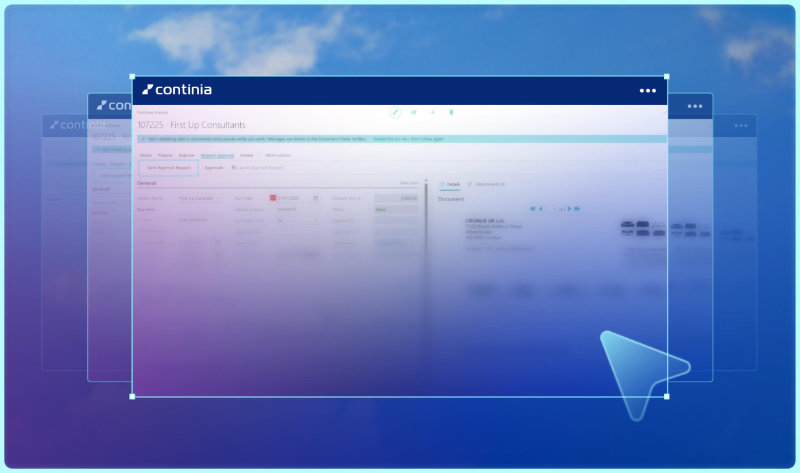Open the Prepare action tab
The width and height of the screenshot is (800, 473).
pos(165,155)
